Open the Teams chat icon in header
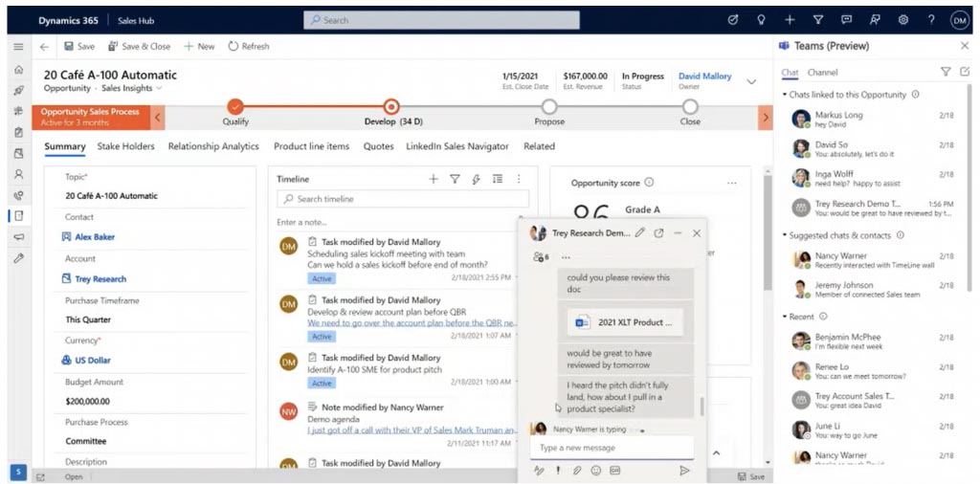 pos(846,20)
